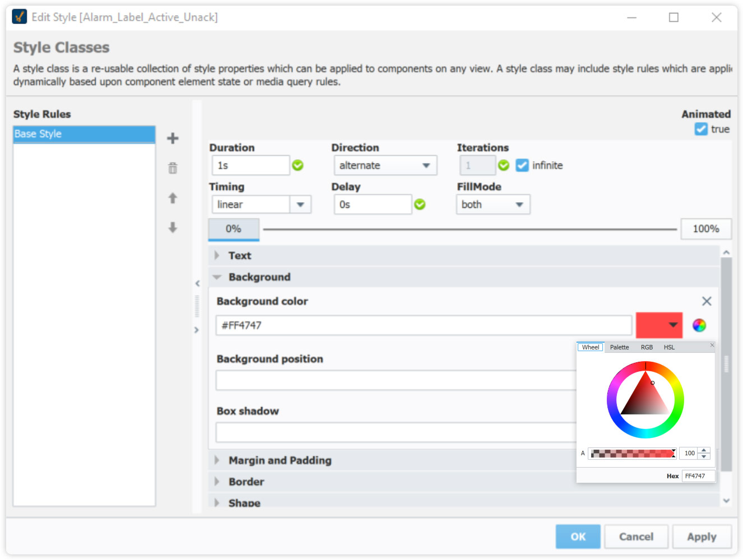This screenshot has height=560, width=743.
Task: Select the Palette tab
Action: point(619,347)
